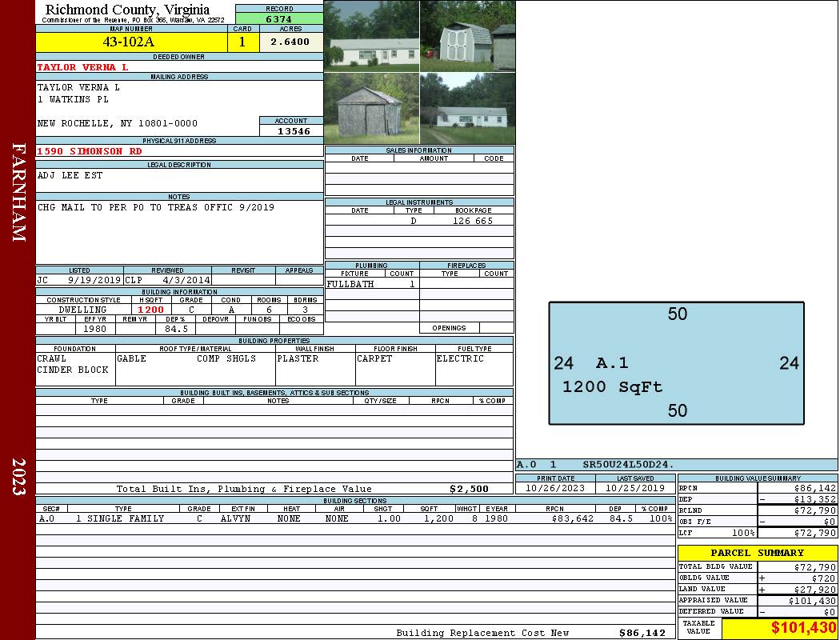The width and height of the screenshot is (840, 640).
Task: Click the top-left white house photo
Action: tap(371, 36)
